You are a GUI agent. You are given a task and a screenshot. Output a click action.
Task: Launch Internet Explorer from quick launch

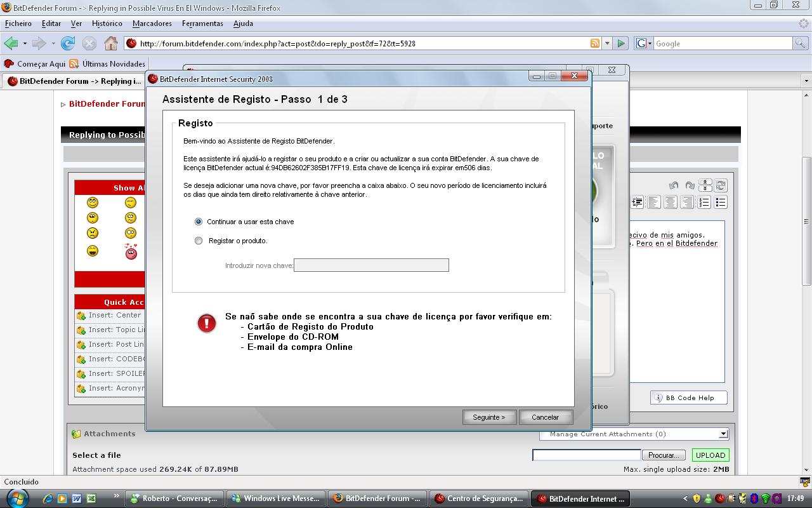[x=48, y=498]
